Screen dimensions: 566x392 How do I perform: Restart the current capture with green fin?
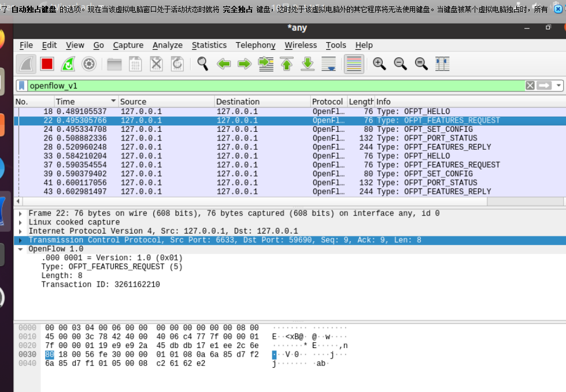[68, 64]
